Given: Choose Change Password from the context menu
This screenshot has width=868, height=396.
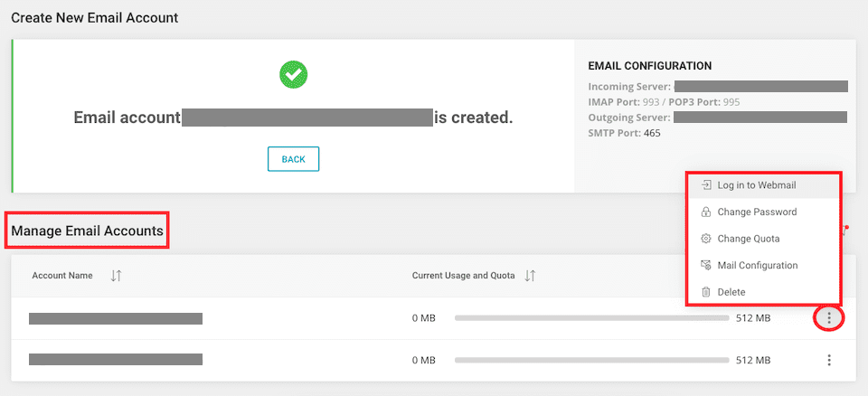Looking at the screenshot, I should point(757,212).
